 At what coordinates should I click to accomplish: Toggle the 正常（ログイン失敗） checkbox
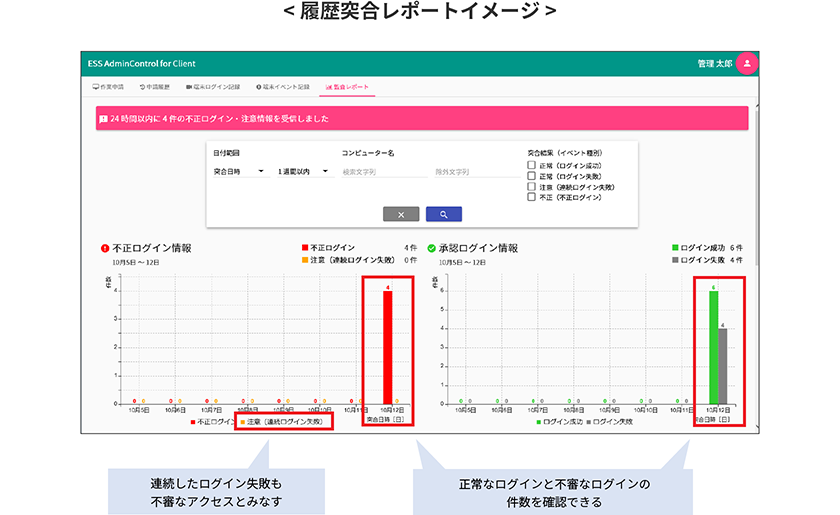pos(532,176)
